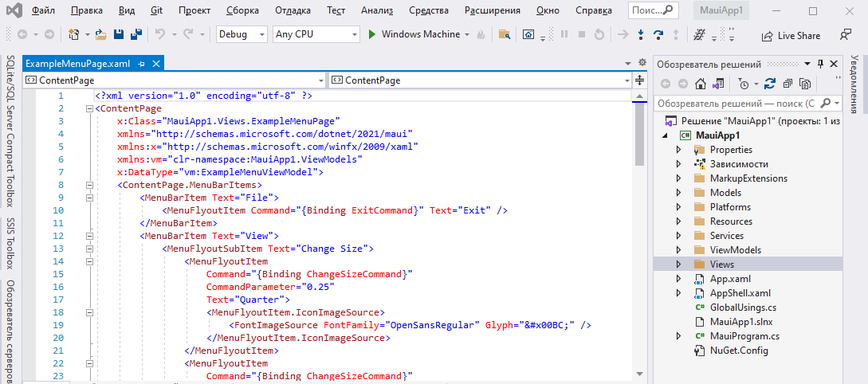Click the Open File folder icon
The image size is (868, 384).
pos(100,35)
